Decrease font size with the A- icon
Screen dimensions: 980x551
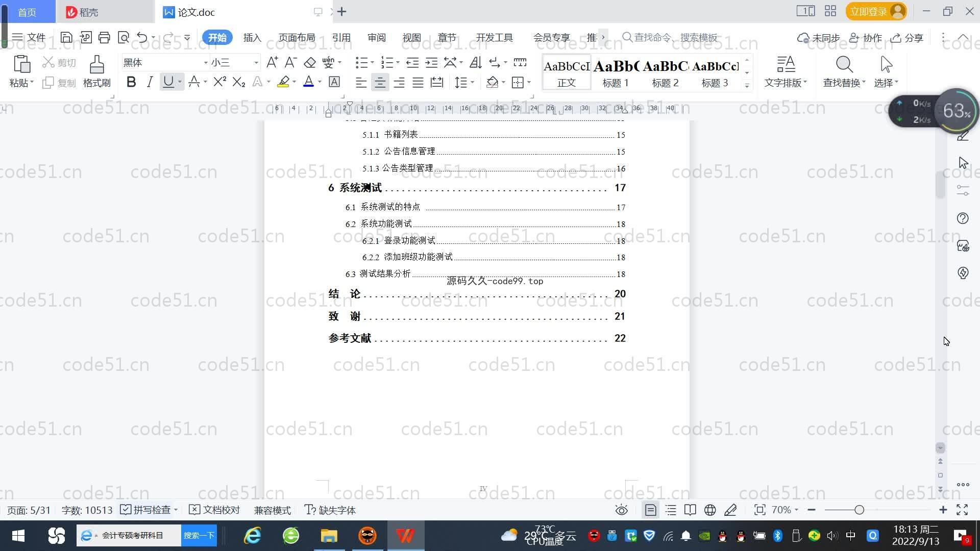pos(290,62)
